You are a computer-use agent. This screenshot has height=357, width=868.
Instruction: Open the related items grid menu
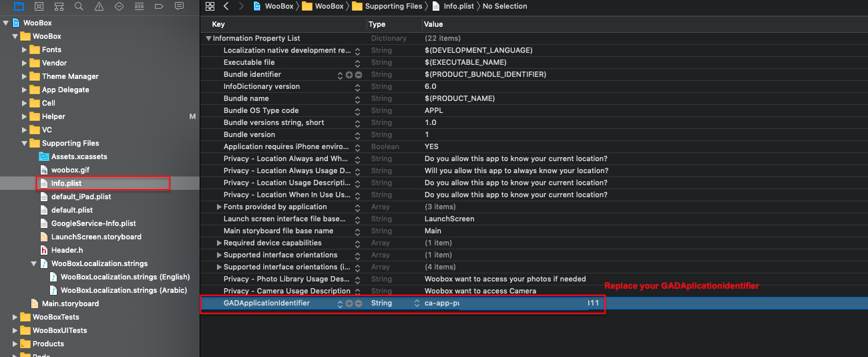210,6
